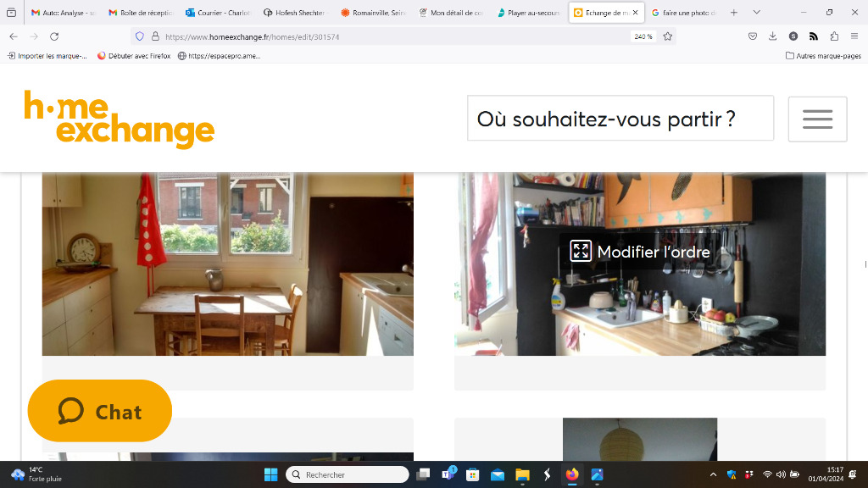This screenshot has height=488, width=868.
Task: Show hidden system tray icons chevron
Action: pos(713,474)
